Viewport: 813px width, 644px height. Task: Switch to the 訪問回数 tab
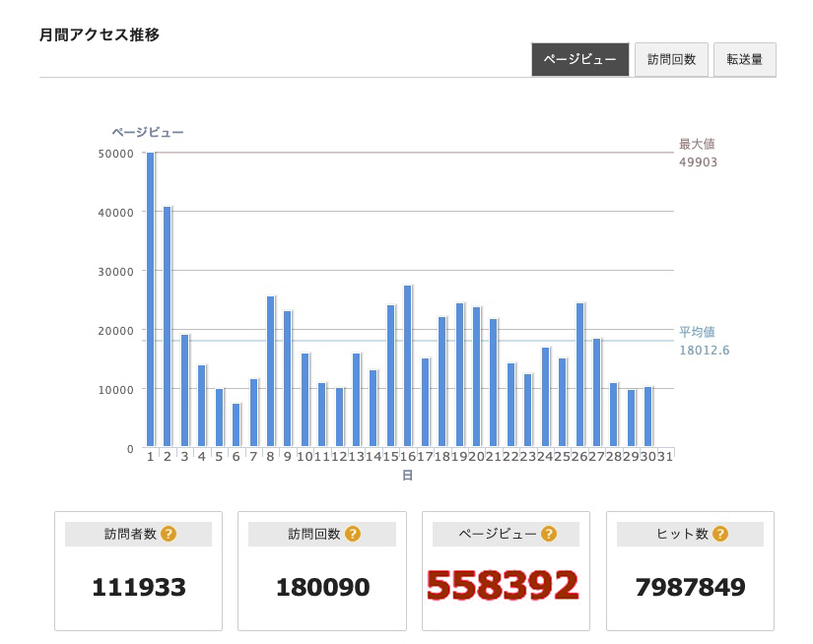tap(671, 60)
